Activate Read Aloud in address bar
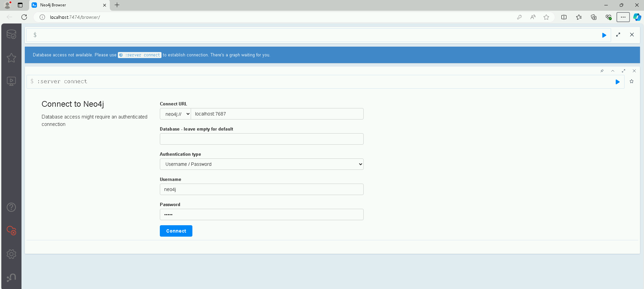Image resolution: width=644 pixels, height=289 pixels. [x=533, y=17]
